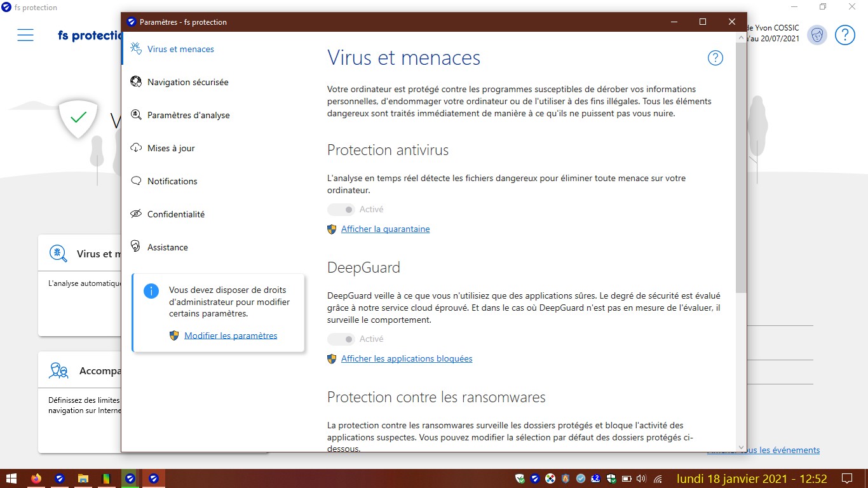This screenshot has height=488, width=868.
Task: Click the taskbar date and time
Action: [x=752, y=478]
